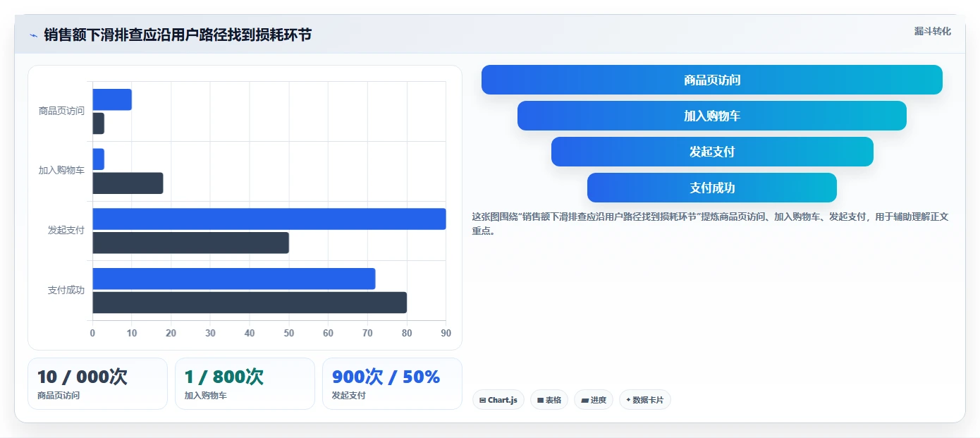Click the small blue icon before the title

click(x=33, y=35)
